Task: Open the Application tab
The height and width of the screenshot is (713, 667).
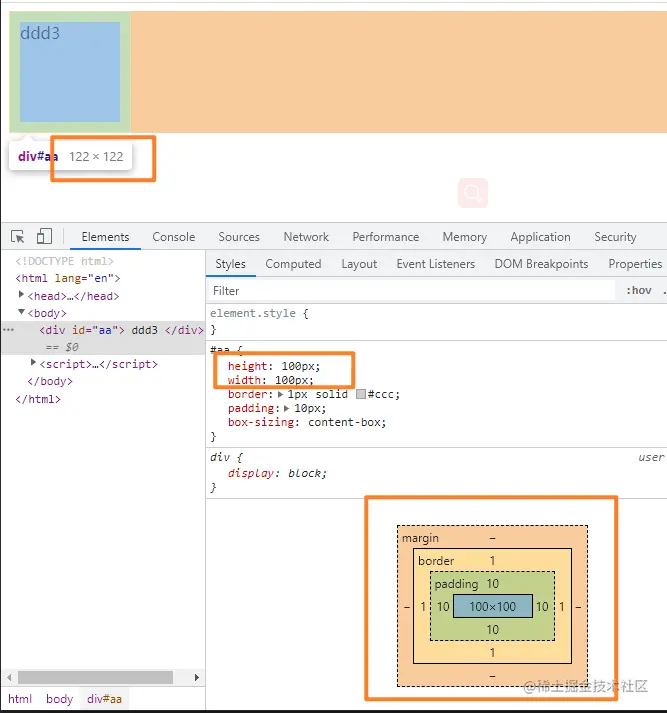Action: (540, 237)
